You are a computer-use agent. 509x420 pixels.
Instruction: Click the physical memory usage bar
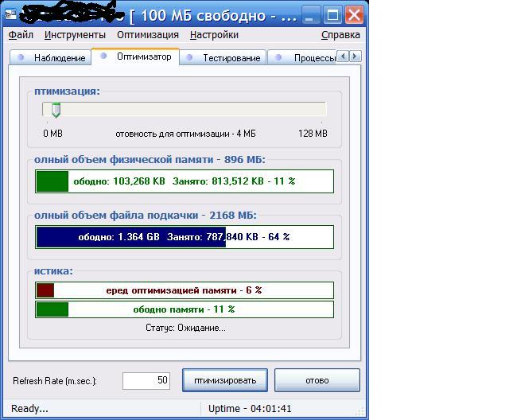(x=185, y=181)
